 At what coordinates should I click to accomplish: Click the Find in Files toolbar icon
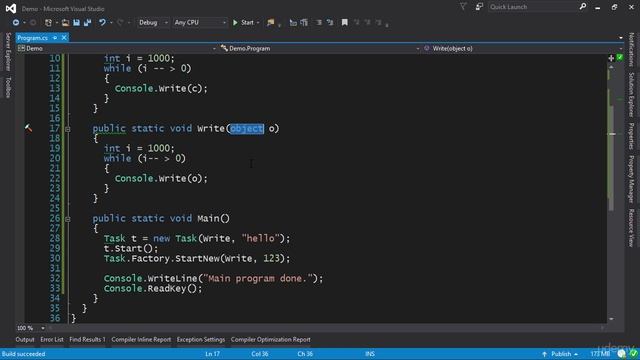coord(270,22)
